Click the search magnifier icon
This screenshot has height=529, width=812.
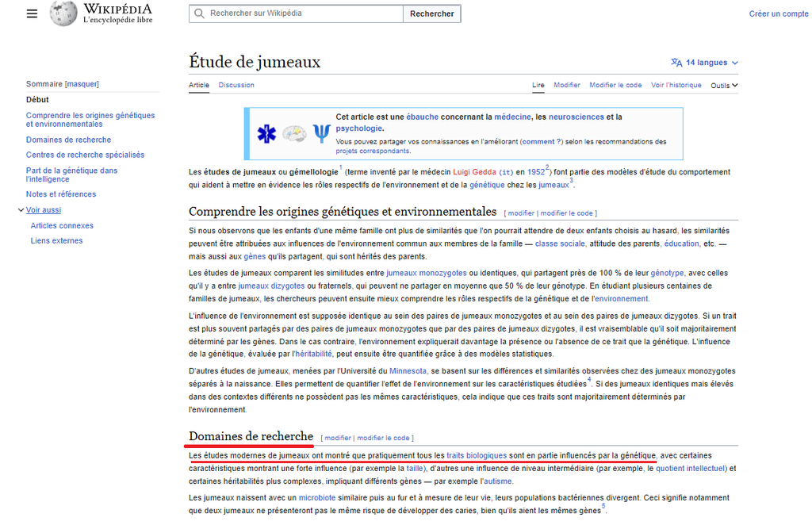coord(199,13)
